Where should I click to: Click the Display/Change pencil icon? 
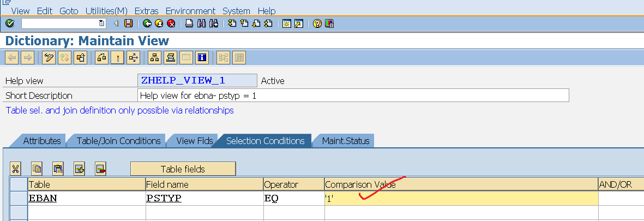coord(50,57)
